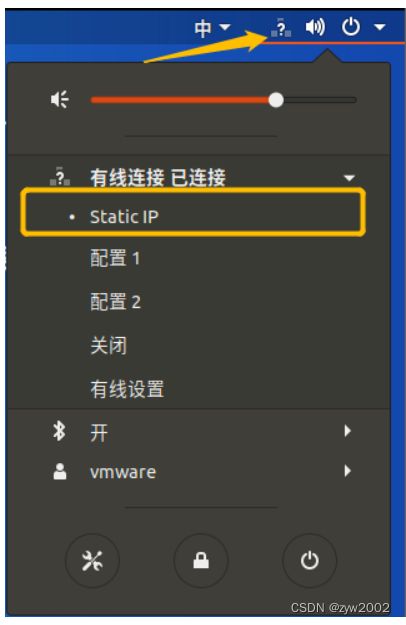Click the round power-off button at bottom
406x625 pixels.
[310, 560]
